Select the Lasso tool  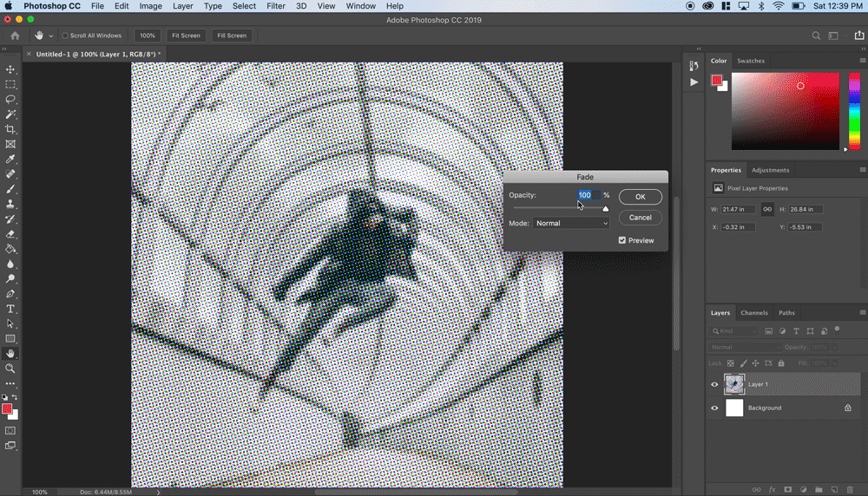click(10, 100)
